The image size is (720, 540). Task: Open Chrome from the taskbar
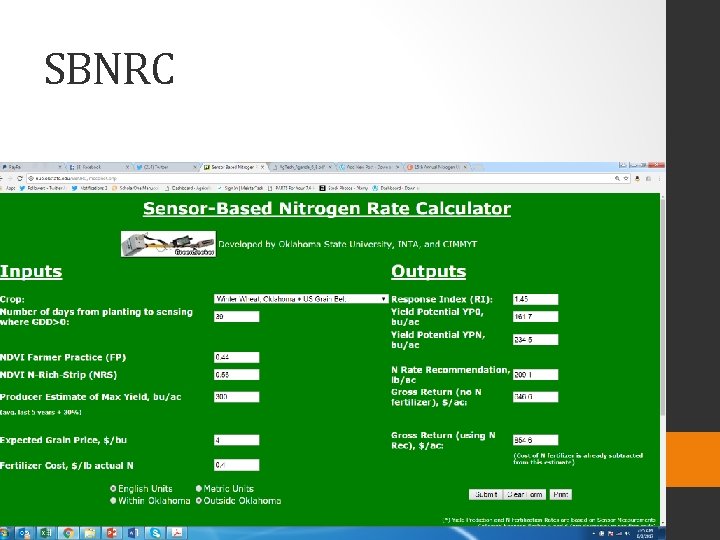(x=68, y=533)
